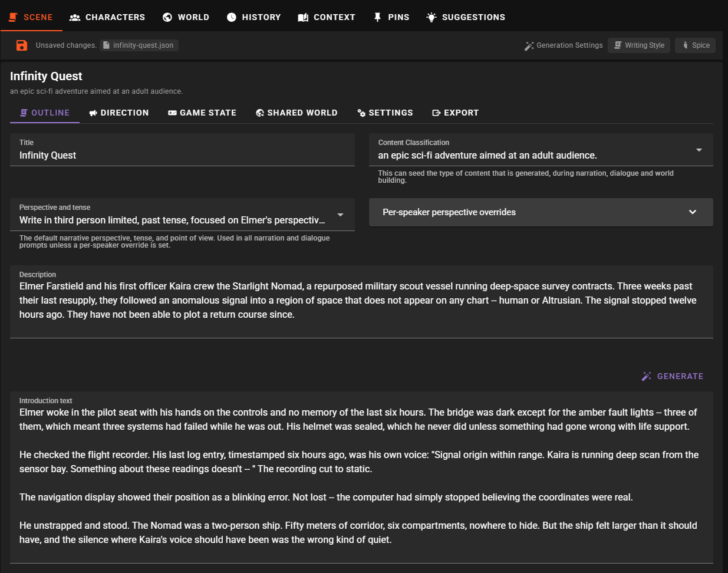Click the Context map-book icon

click(303, 17)
